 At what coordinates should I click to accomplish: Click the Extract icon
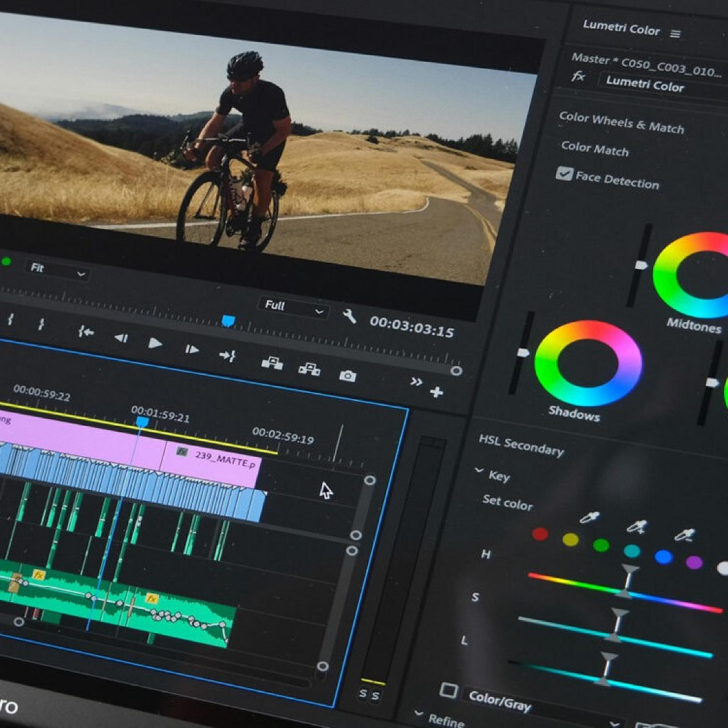pos(309,369)
